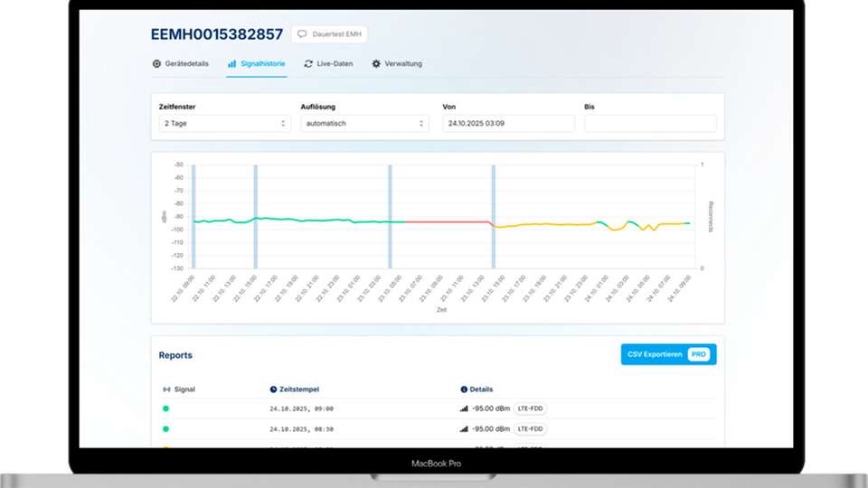Go to the Gerätedetails tab
The image size is (868, 488).
click(186, 64)
